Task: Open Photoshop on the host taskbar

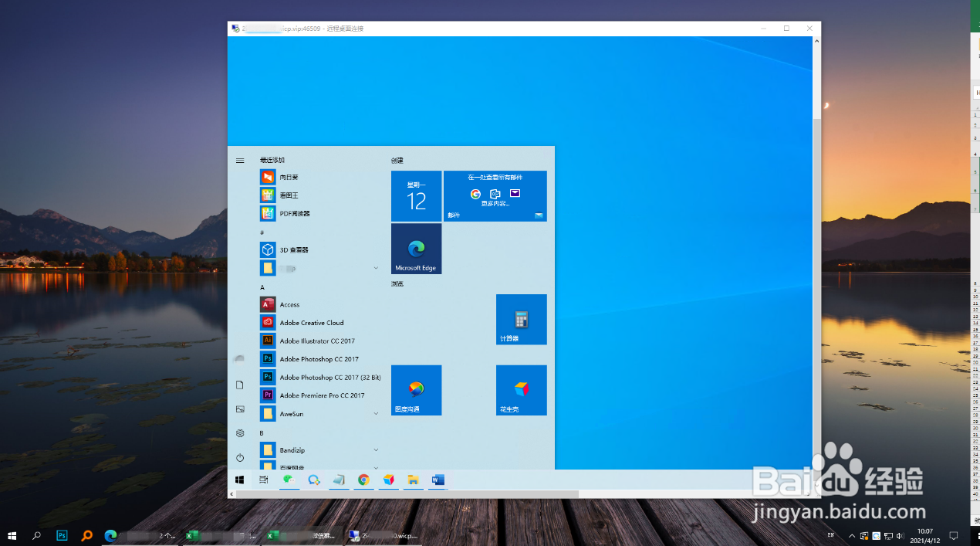Action: click(x=63, y=535)
